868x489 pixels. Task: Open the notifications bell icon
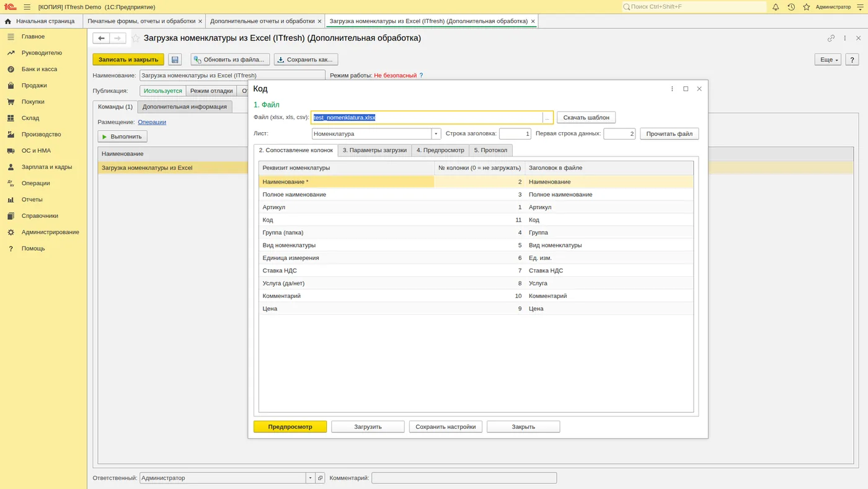click(x=776, y=7)
